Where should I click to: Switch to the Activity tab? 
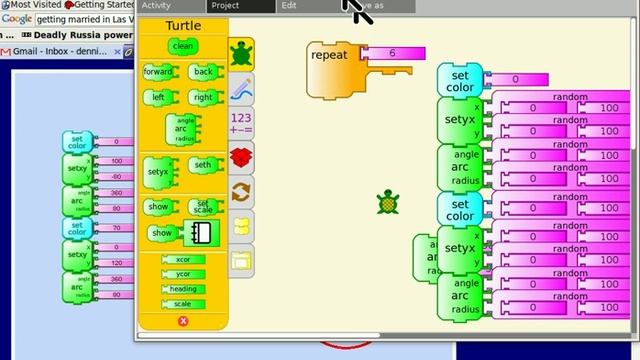(x=171, y=6)
